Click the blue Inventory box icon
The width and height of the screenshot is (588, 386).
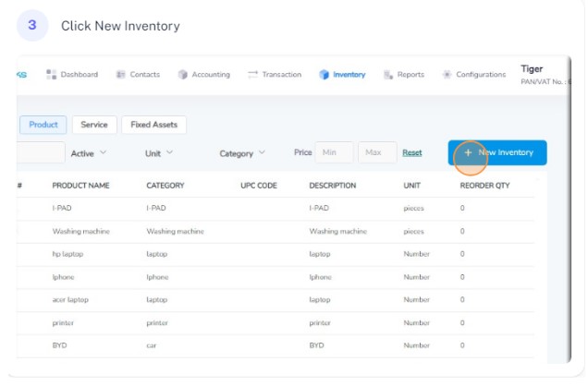tap(324, 75)
